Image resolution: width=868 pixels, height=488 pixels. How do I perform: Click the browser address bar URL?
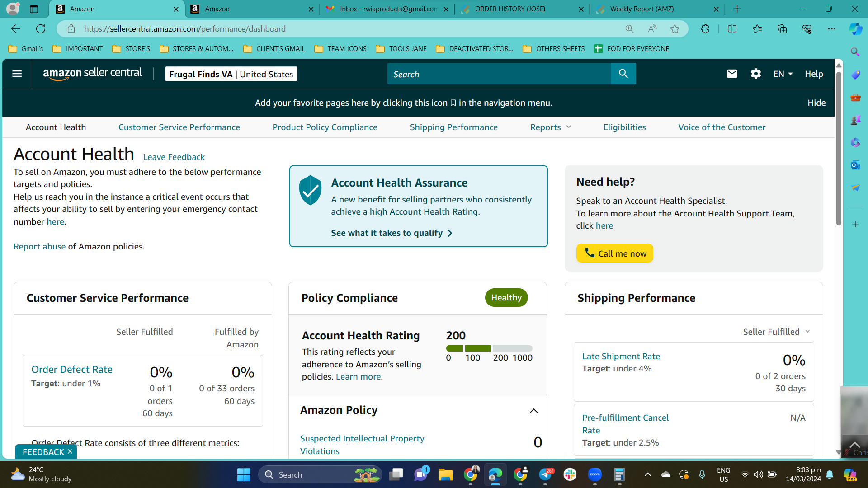[x=185, y=29]
